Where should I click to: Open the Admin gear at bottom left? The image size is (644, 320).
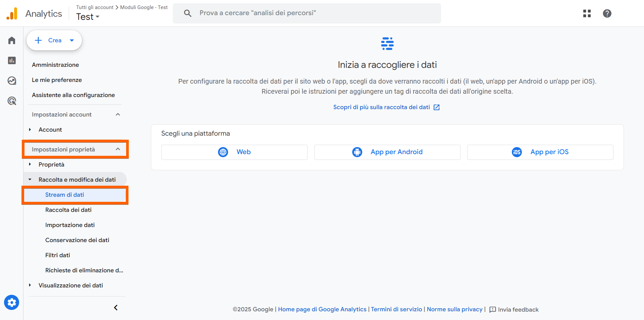pyautogui.click(x=11, y=302)
